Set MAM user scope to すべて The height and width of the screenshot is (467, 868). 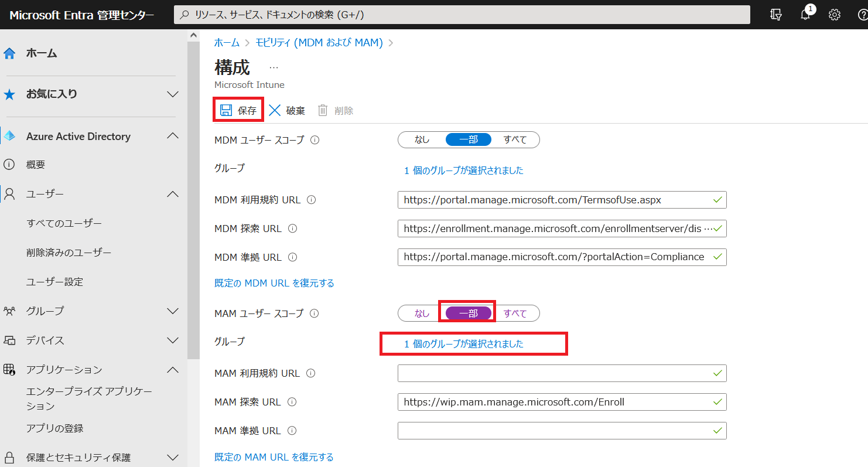(515, 313)
